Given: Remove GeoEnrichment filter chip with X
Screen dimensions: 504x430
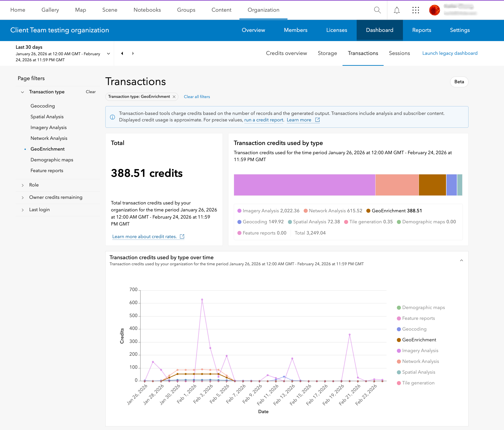Looking at the screenshot, I should 174,97.
